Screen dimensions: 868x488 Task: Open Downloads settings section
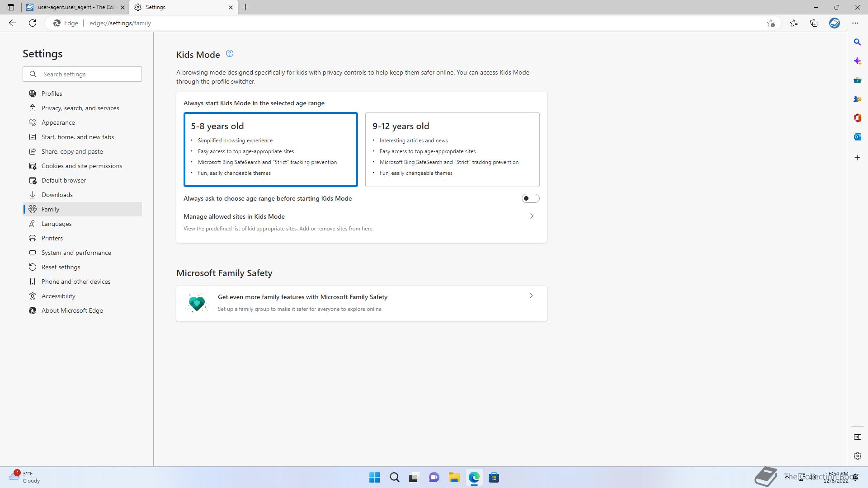click(82, 195)
